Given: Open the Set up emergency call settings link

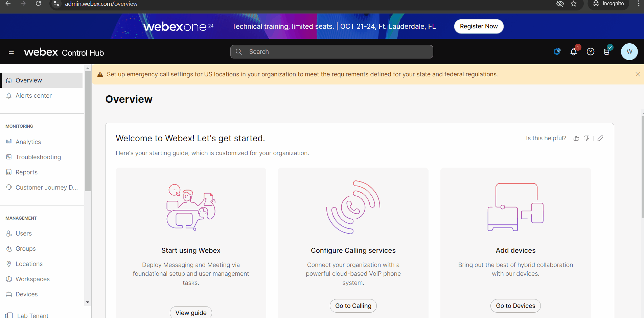Looking at the screenshot, I should click(x=150, y=74).
